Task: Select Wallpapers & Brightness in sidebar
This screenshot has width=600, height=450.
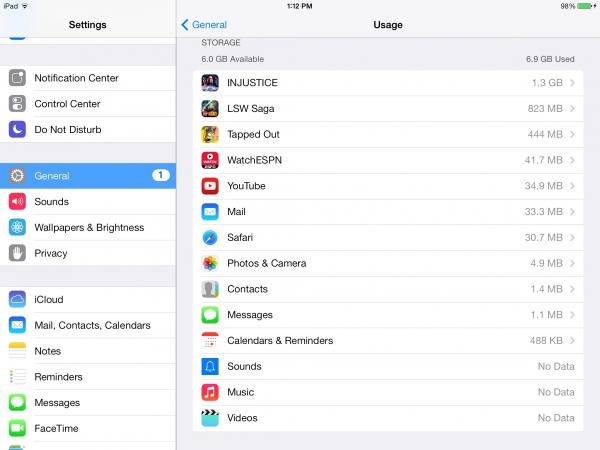Action: (x=89, y=227)
